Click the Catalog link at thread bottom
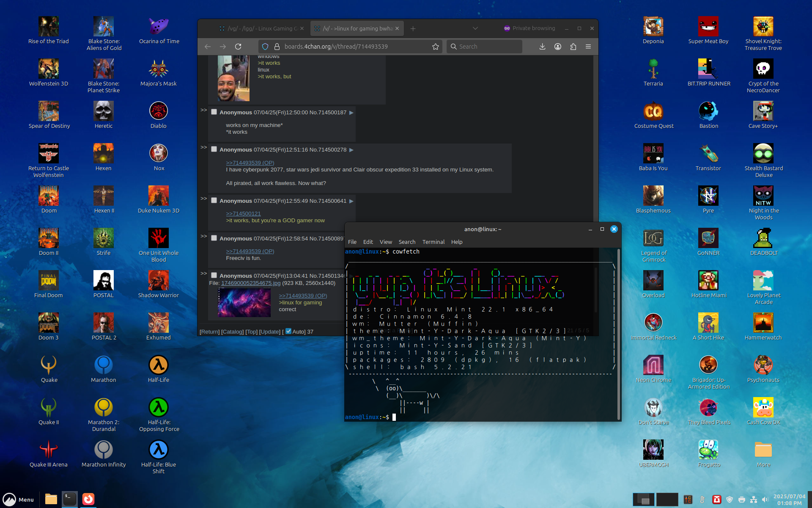Screen dimensions: 812x508 pyautogui.click(x=232, y=332)
